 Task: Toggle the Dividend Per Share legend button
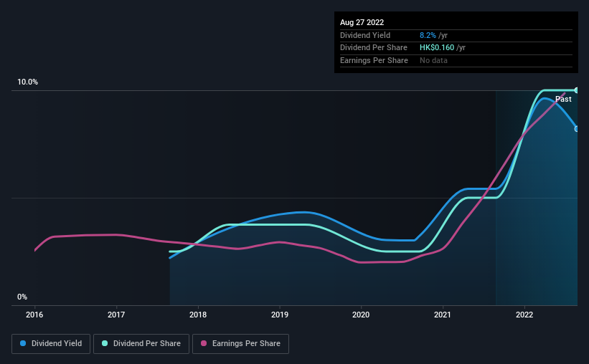click(x=141, y=344)
